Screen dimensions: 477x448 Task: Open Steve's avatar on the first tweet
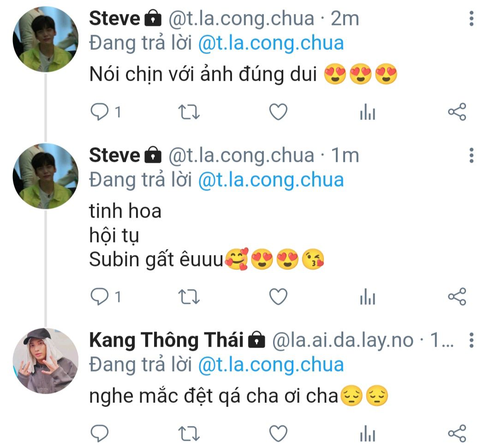pos(45,39)
